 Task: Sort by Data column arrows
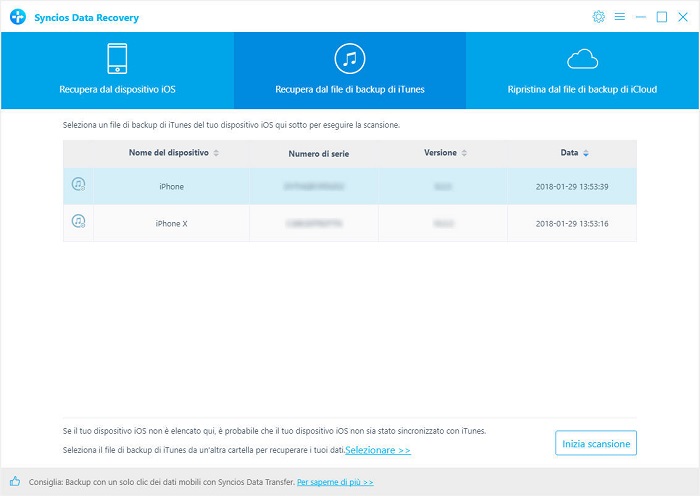tap(586, 153)
